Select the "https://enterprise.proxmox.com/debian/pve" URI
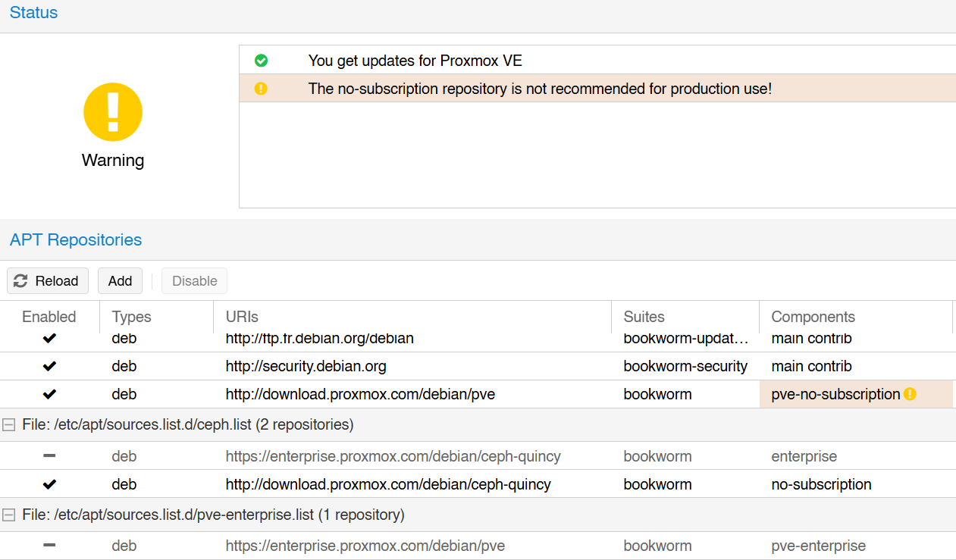This screenshot has width=956, height=560. pyautogui.click(x=365, y=546)
